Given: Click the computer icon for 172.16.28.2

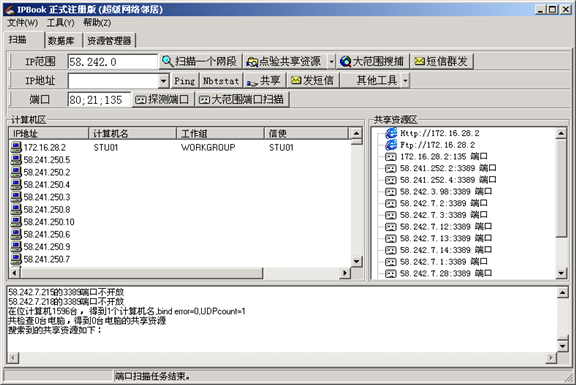Looking at the screenshot, I should coord(16,147).
